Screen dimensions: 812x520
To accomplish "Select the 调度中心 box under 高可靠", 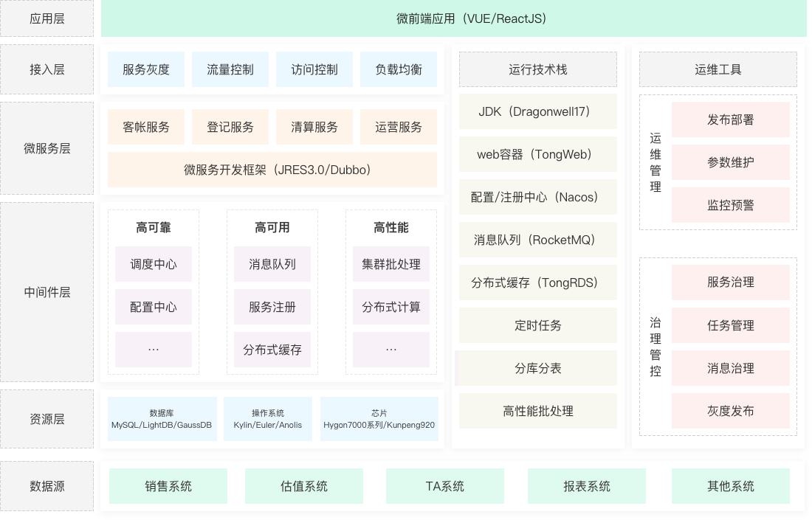I will tap(154, 264).
